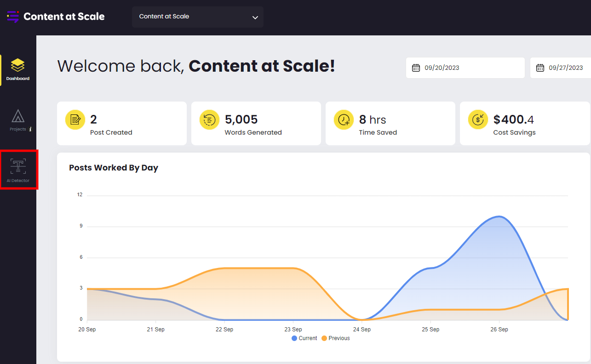Image resolution: width=591 pixels, height=364 pixels.
Task: Click calendar icon in 09/27/2023 field
Action: click(x=540, y=68)
